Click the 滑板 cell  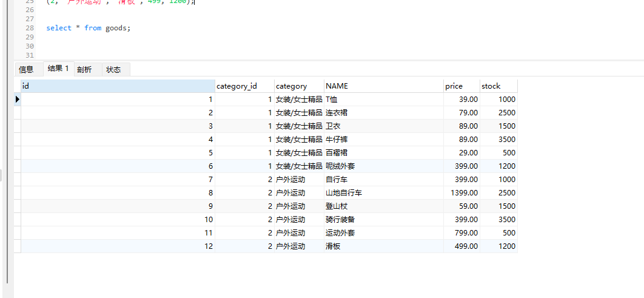pyautogui.click(x=384, y=246)
